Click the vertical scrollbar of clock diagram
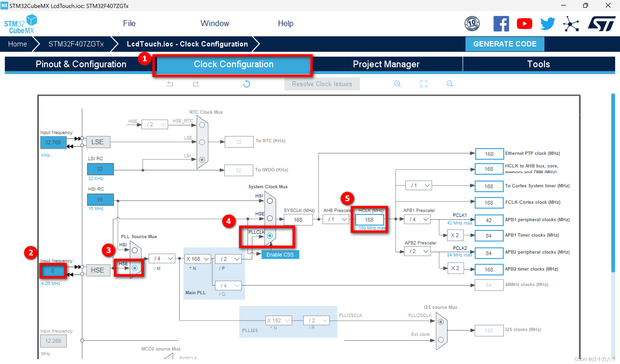This screenshot has width=620, height=364. [613, 183]
